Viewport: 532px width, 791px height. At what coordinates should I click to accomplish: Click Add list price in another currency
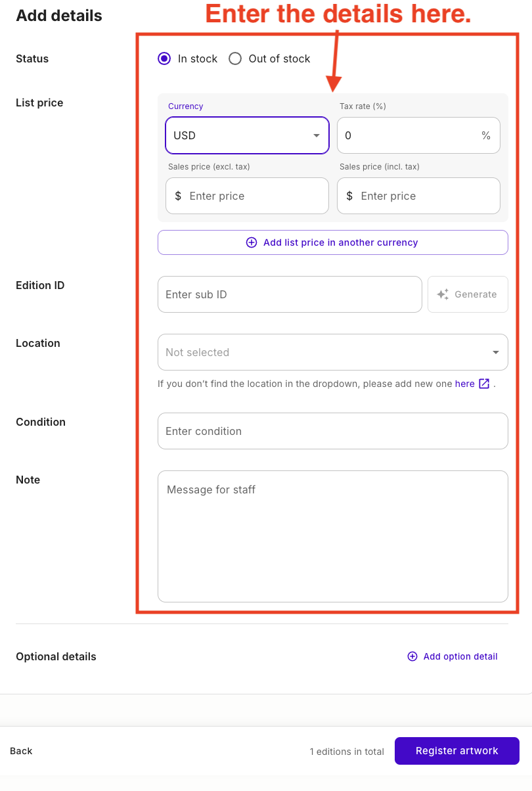333,242
